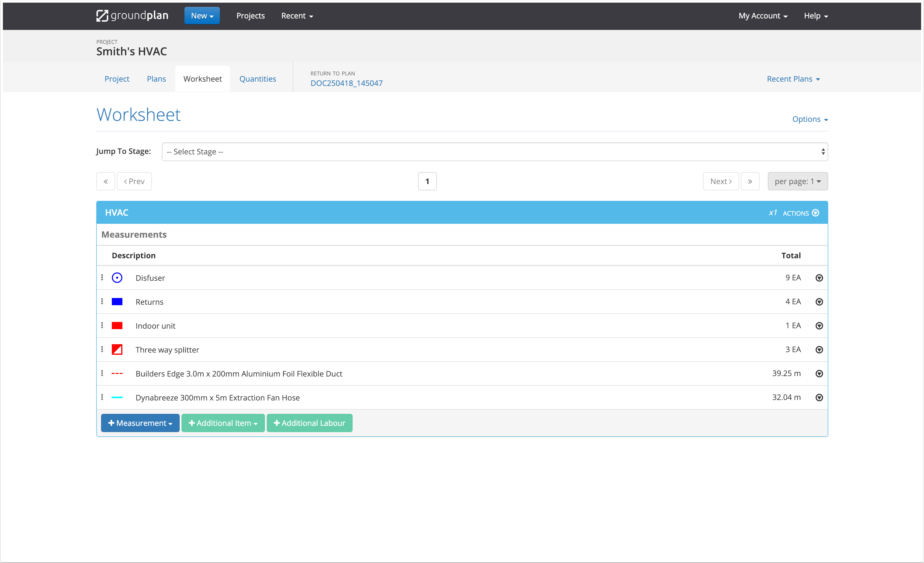Image resolution: width=924 pixels, height=563 pixels.
Task: Click the groundplan logo icon
Action: tap(102, 16)
